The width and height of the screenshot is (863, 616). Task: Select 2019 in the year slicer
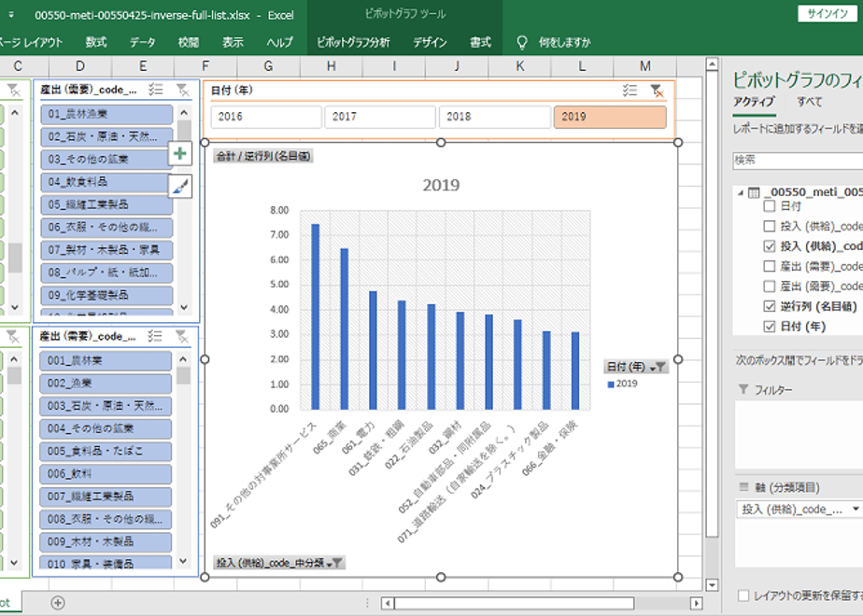pyautogui.click(x=610, y=117)
